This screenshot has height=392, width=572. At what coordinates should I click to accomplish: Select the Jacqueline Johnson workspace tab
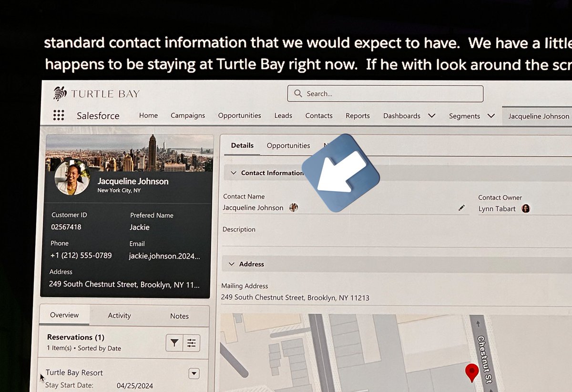pos(539,116)
